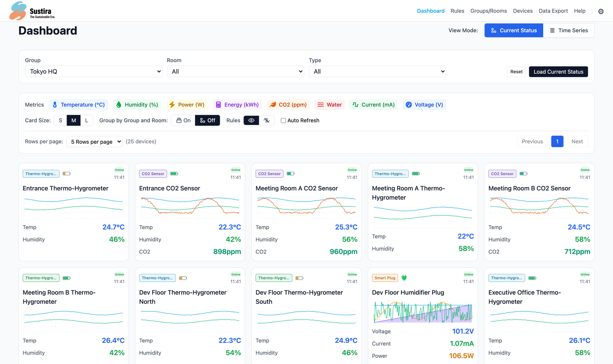Click CO2 Sensor badge on Entrance CO2 Sensor
The width and height of the screenshot is (613, 364).
153,174
